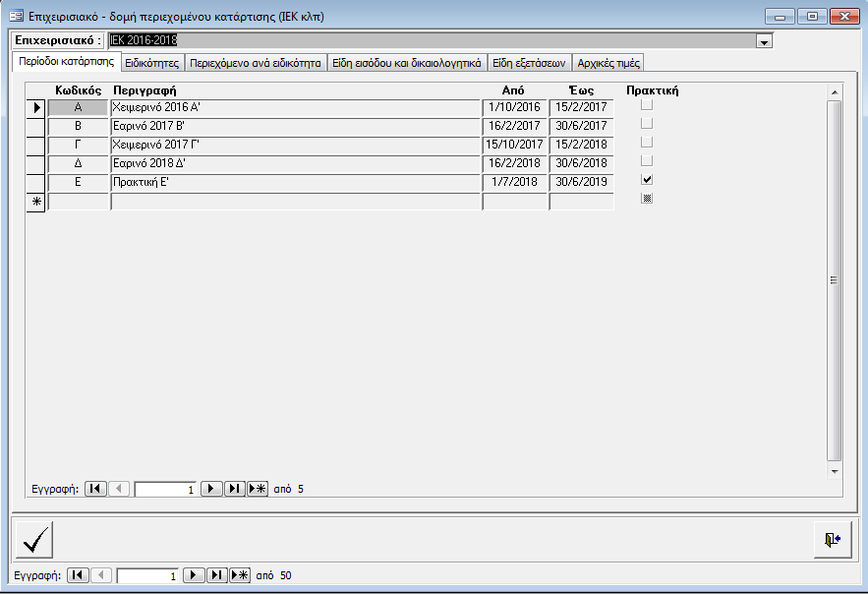
Task: Go to first record in periods list (of 5)
Action: pos(95,488)
